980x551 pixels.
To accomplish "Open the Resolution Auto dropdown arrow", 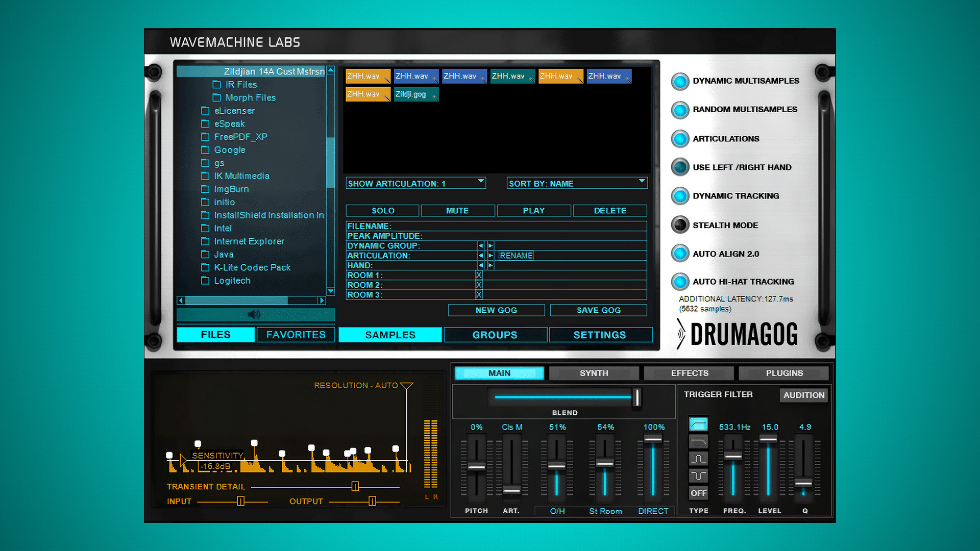I will pos(406,386).
